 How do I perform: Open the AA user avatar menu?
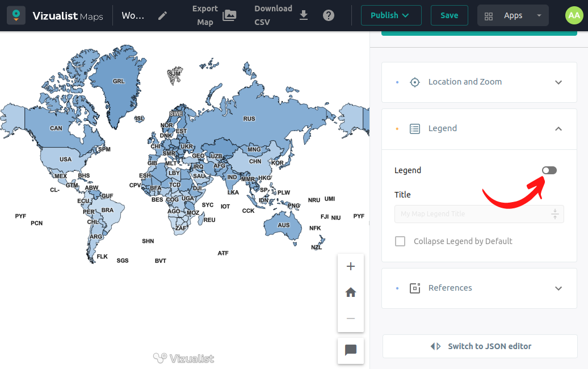click(x=574, y=15)
